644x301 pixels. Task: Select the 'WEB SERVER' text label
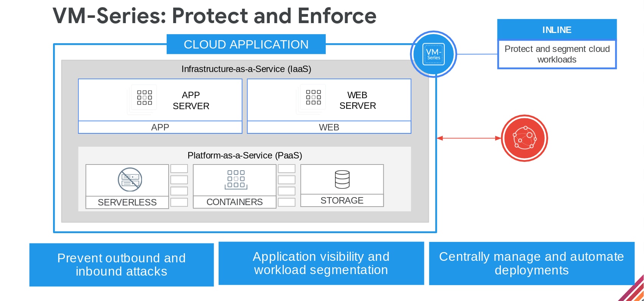pyautogui.click(x=358, y=100)
